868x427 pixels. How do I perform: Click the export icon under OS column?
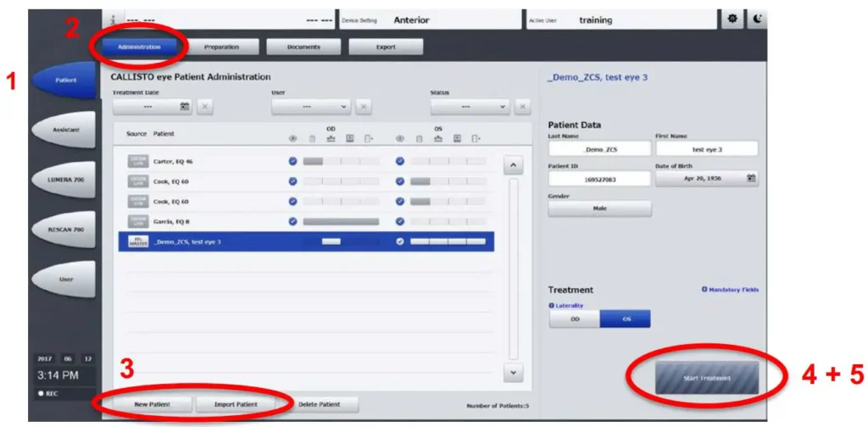pos(476,138)
